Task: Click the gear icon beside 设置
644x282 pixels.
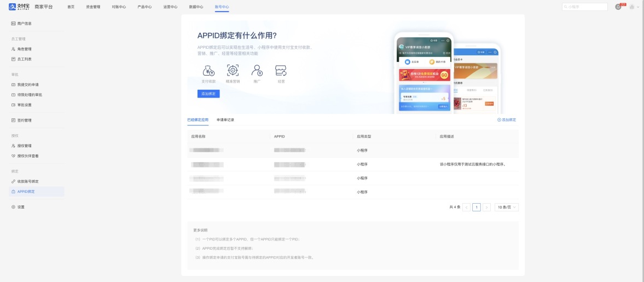Action: click(14, 207)
